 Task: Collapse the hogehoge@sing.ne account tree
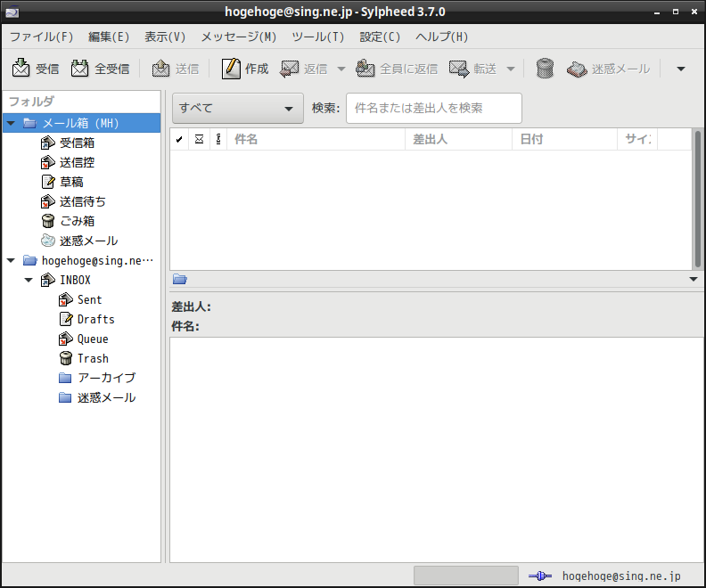click(12, 260)
